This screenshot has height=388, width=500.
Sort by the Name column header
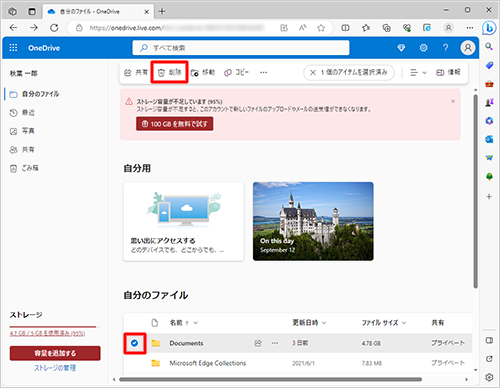(184, 323)
